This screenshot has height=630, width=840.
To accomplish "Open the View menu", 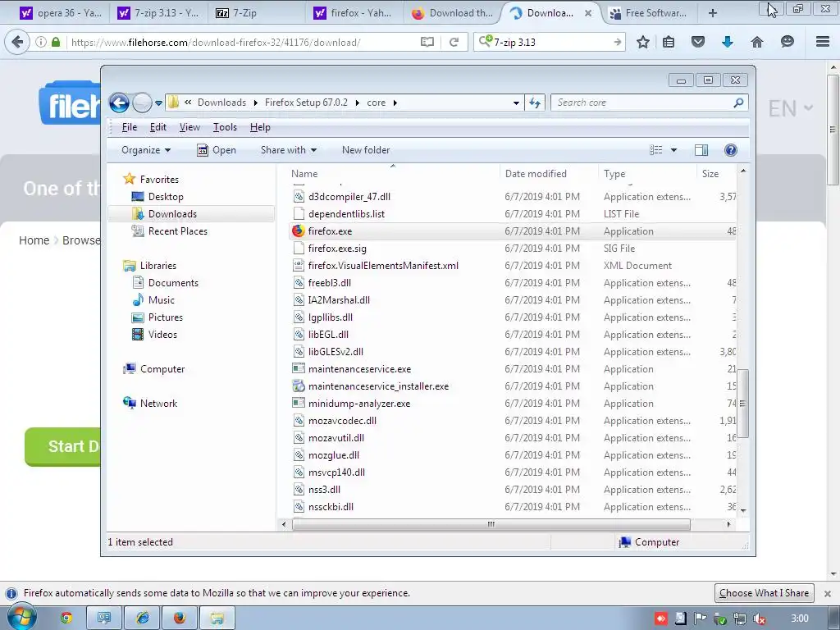I will 189,127.
